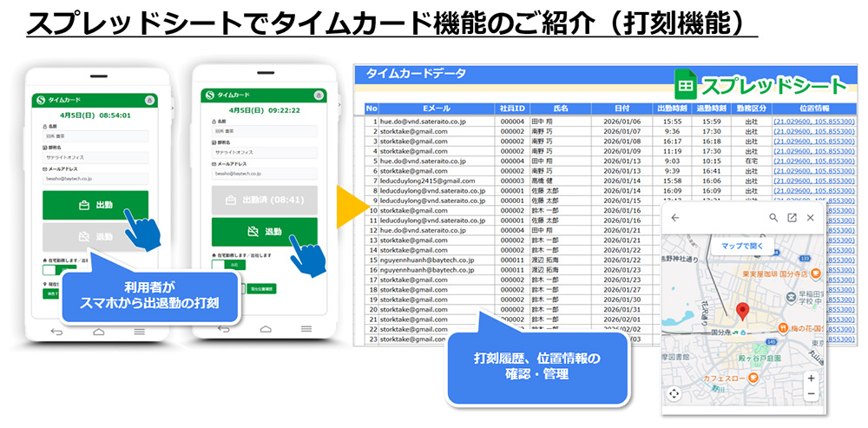Click the map zoom out minus button
This screenshot has height=428, width=868.
811,393
